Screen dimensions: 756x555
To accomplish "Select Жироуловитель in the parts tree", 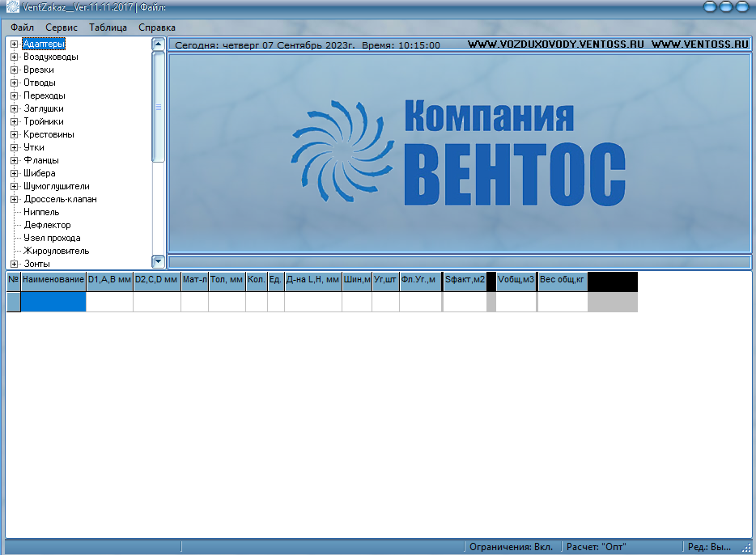I will pyautogui.click(x=57, y=252).
